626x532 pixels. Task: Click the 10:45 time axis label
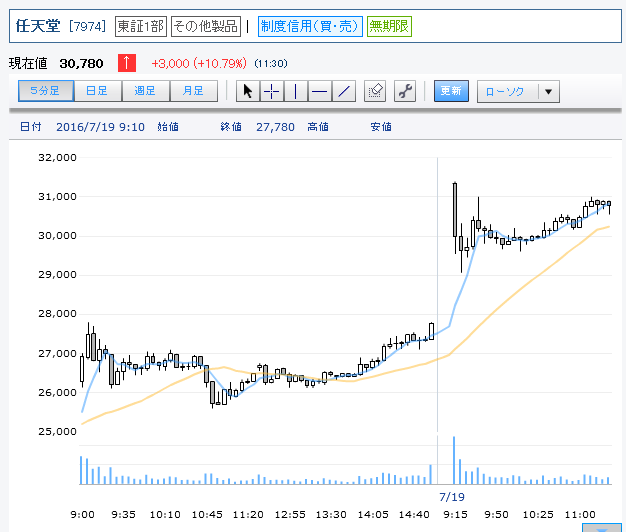tap(207, 514)
